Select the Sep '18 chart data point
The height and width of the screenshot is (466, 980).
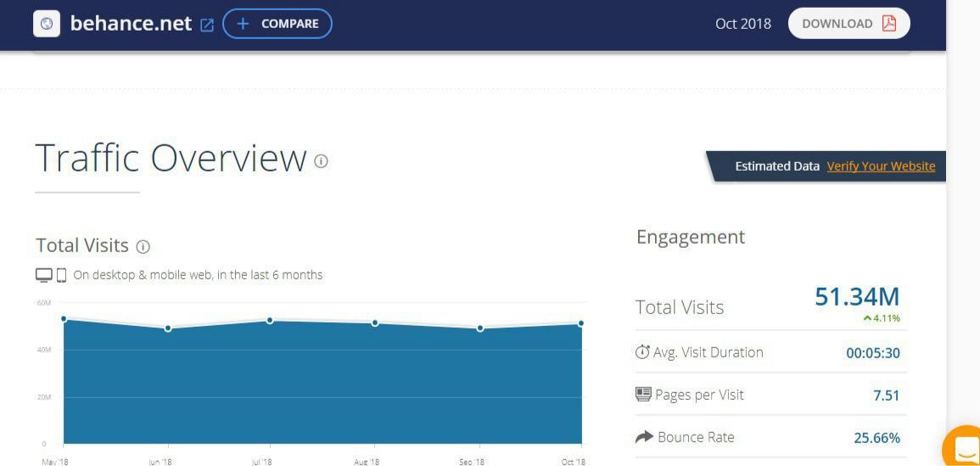coord(480,328)
